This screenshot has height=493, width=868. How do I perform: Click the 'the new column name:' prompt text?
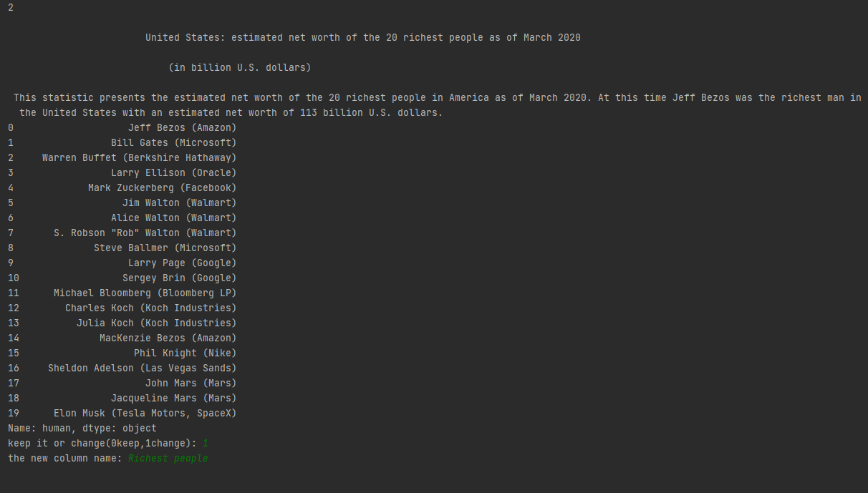(65, 458)
